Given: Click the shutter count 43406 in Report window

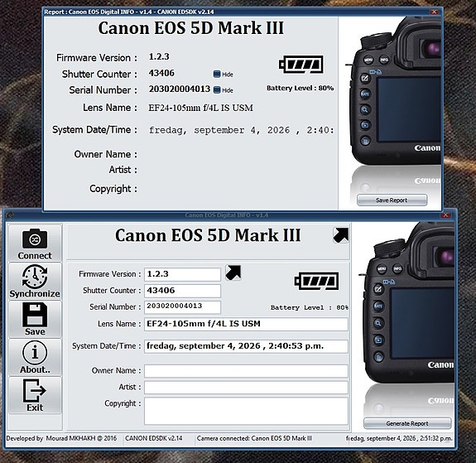Looking at the screenshot, I should (x=161, y=73).
